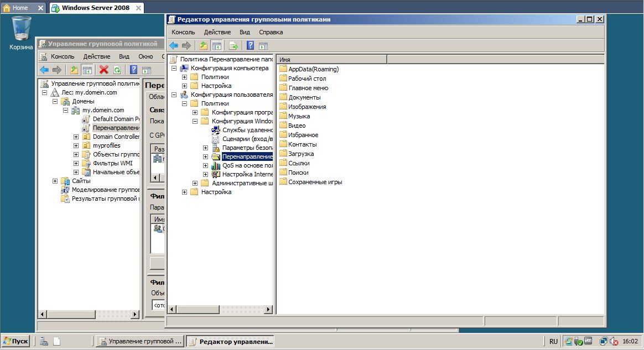
Task: Open the Контакты folder
Action: pos(298,144)
